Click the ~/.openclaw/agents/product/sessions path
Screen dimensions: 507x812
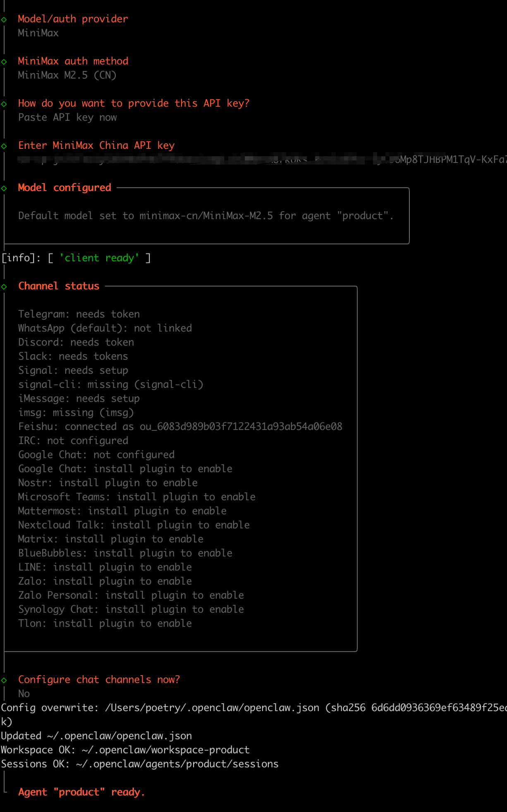177,764
